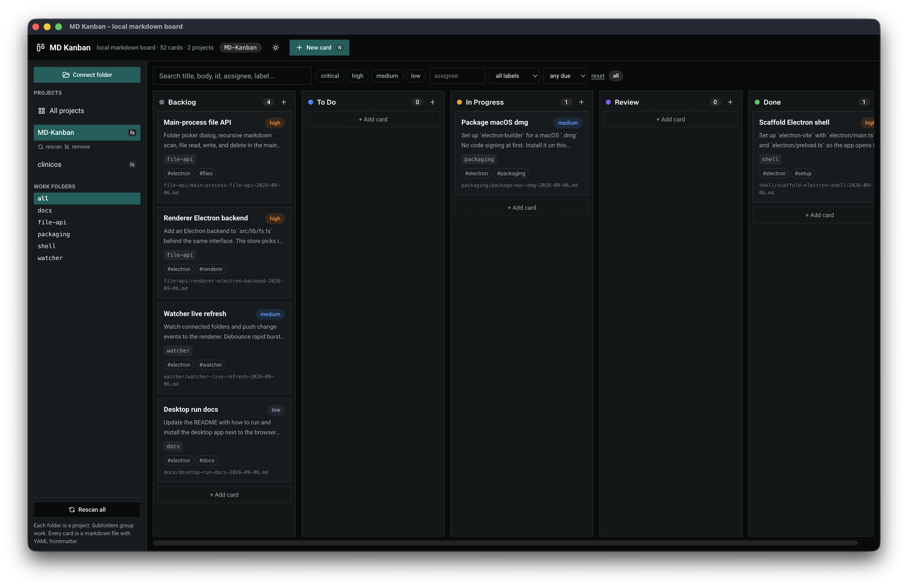Select the file-api work folder
Screen dimensions: 908x588
coord(87,222)
